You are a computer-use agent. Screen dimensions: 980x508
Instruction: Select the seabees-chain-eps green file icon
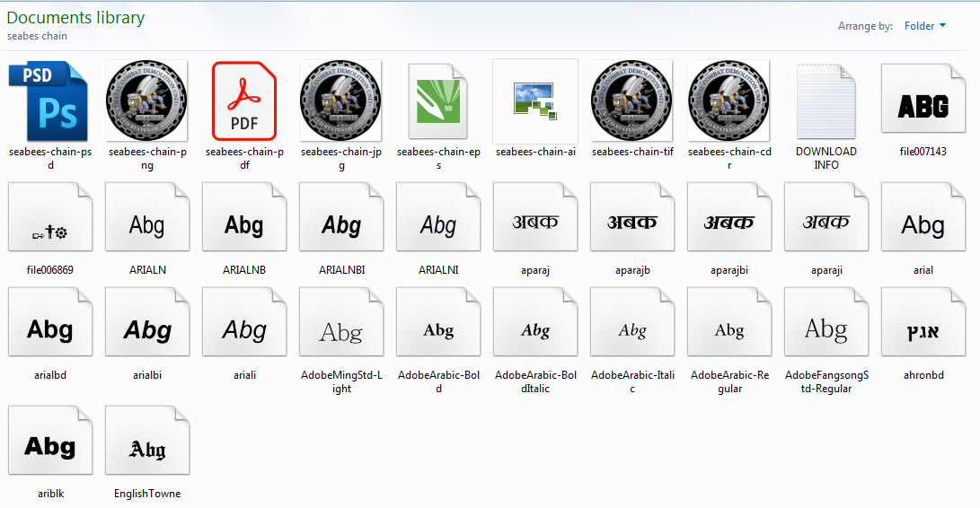click(437, 101)
